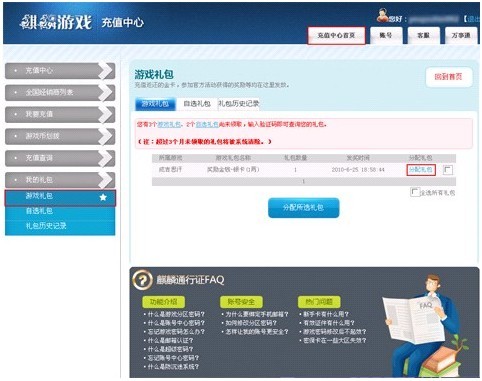The width and height of the screenshot is (482, 381).
Task: Open FAQ 忘记游戏密码怎么办？
Action: [x=176, y=332]
